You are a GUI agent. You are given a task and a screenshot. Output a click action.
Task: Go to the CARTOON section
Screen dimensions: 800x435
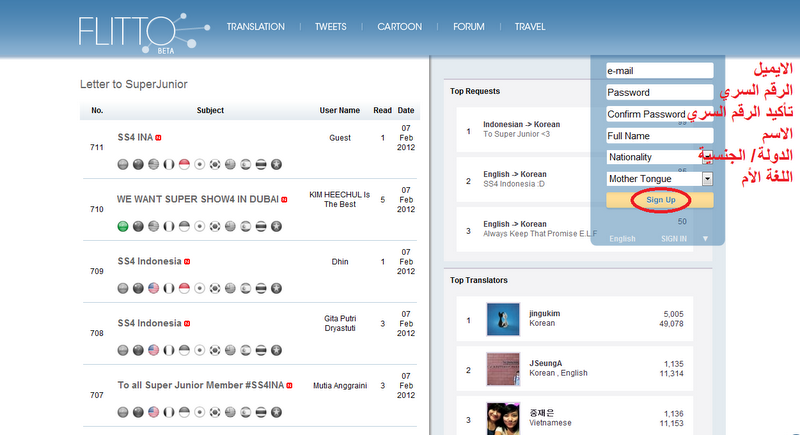[399, 27]
